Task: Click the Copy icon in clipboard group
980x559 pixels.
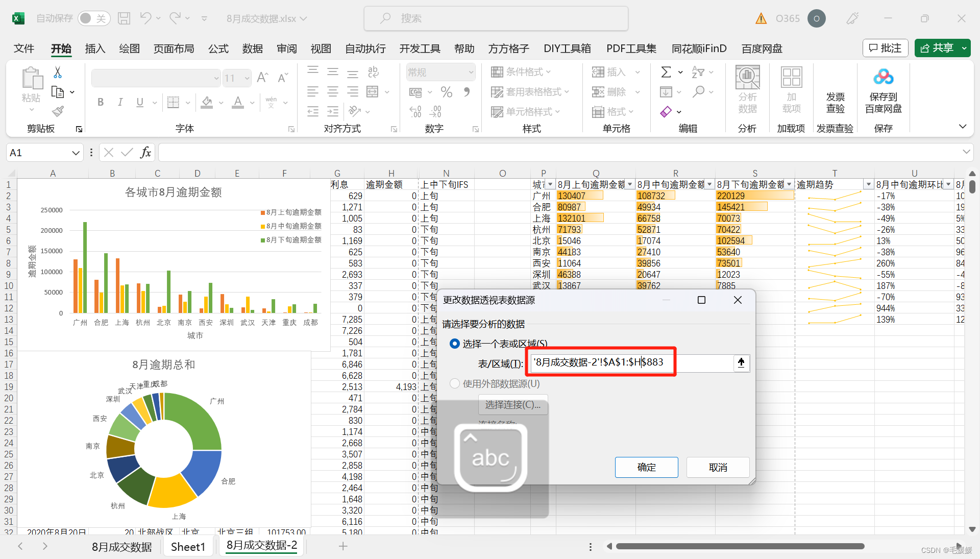Action: pyautogui.click(x=58, y=92)
